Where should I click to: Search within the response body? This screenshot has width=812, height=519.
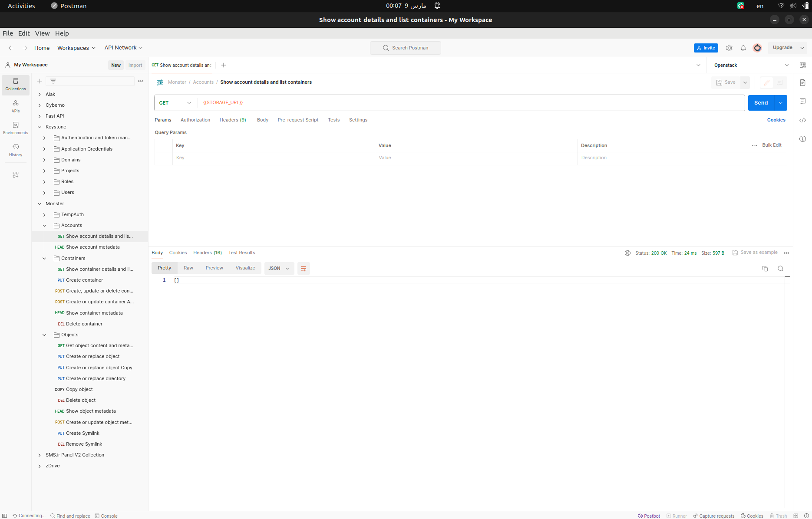click(x=781, y=269)
